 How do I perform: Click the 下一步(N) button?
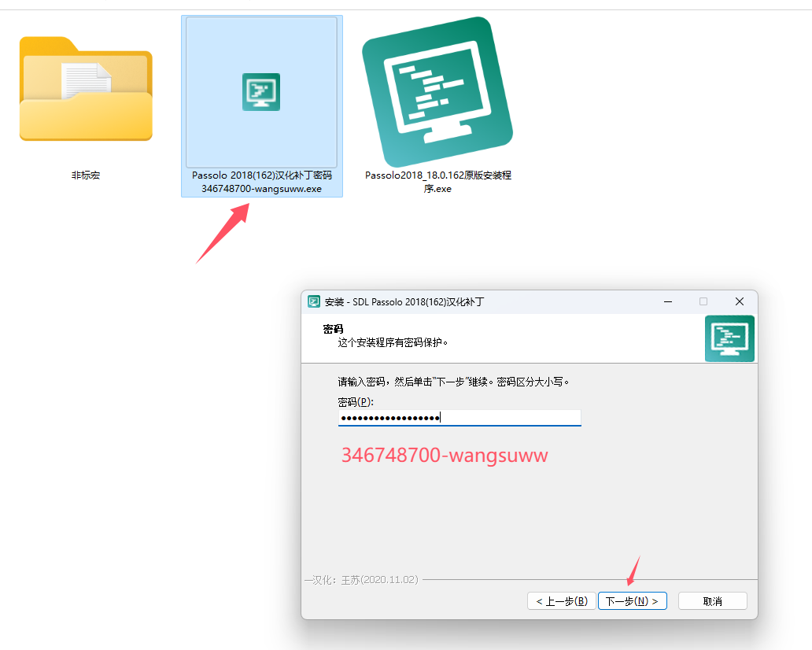pos(633,600)
